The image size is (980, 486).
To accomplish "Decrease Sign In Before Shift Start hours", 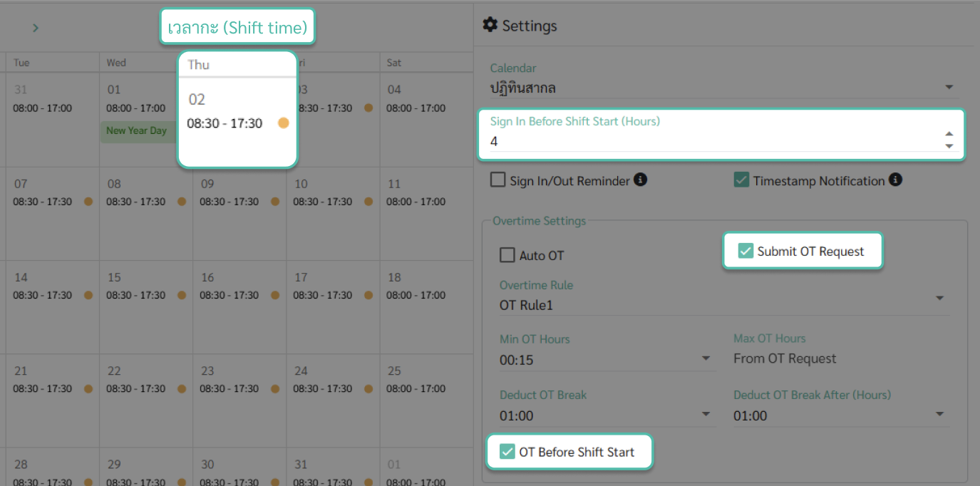I will click(949, 145).
